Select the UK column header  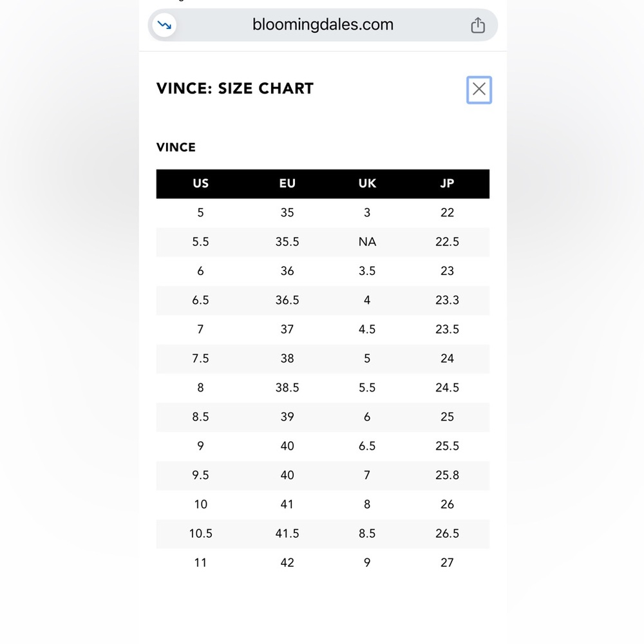click(367, 184)
